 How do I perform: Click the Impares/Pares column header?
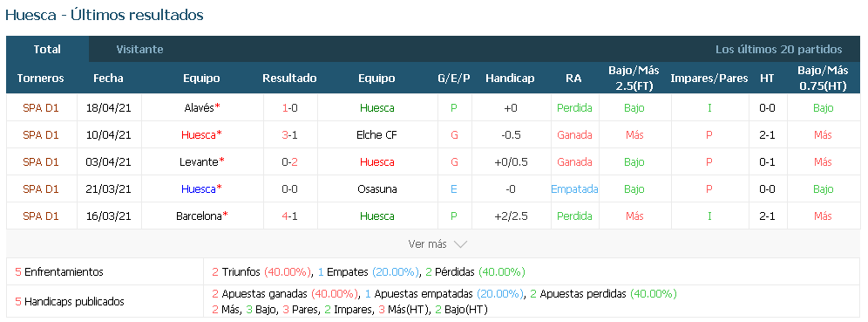tap(709, 79)
